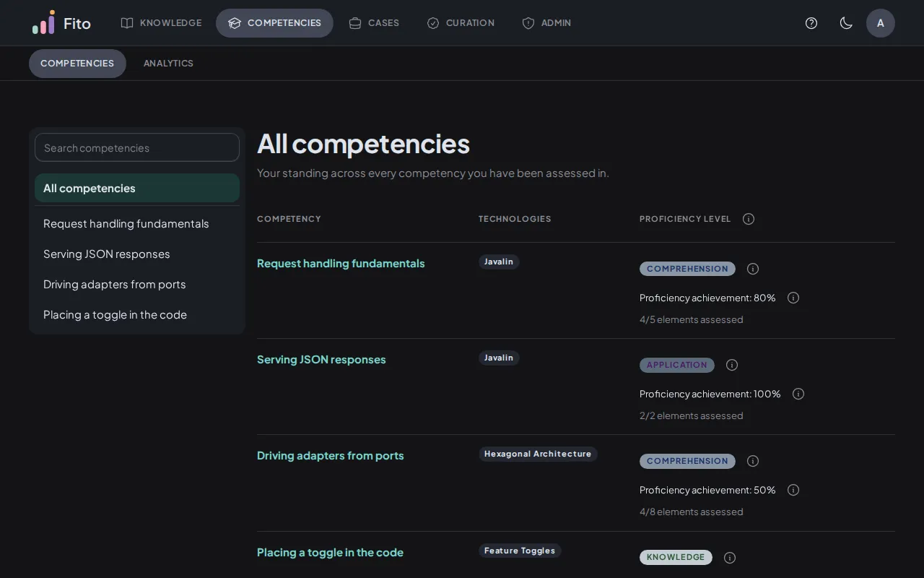Open Placing a toggle in the code table link
The image size is (924, 578).
click(x=330, y=553)
